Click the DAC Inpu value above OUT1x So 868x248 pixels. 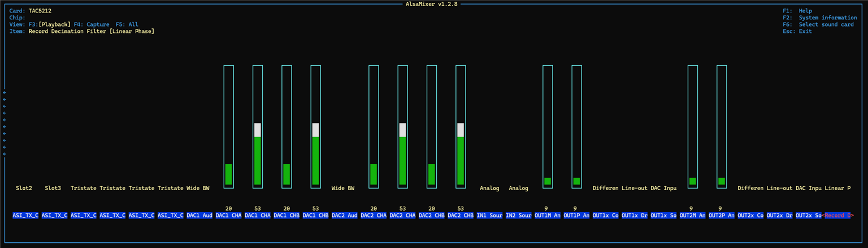click(663, 188)
